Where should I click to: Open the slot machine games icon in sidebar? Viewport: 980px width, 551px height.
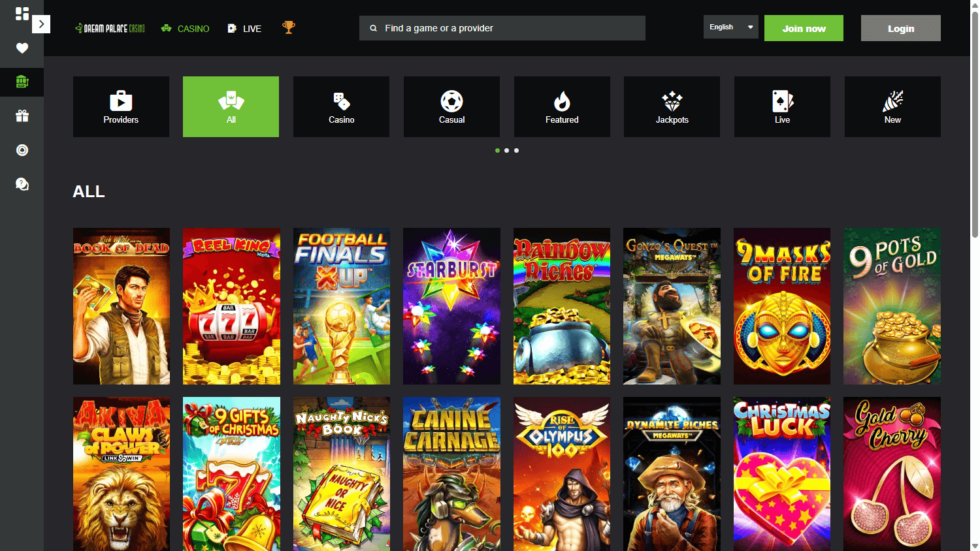pos(22,82)
